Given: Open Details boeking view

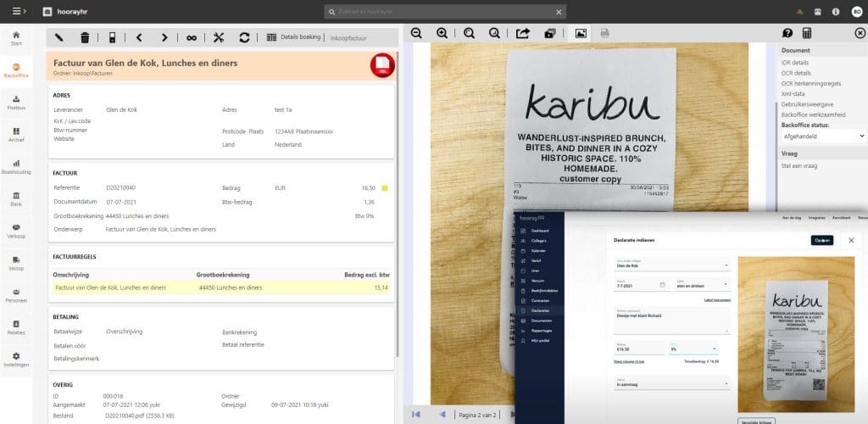Looking at the screenshot, I should (294, 37).
